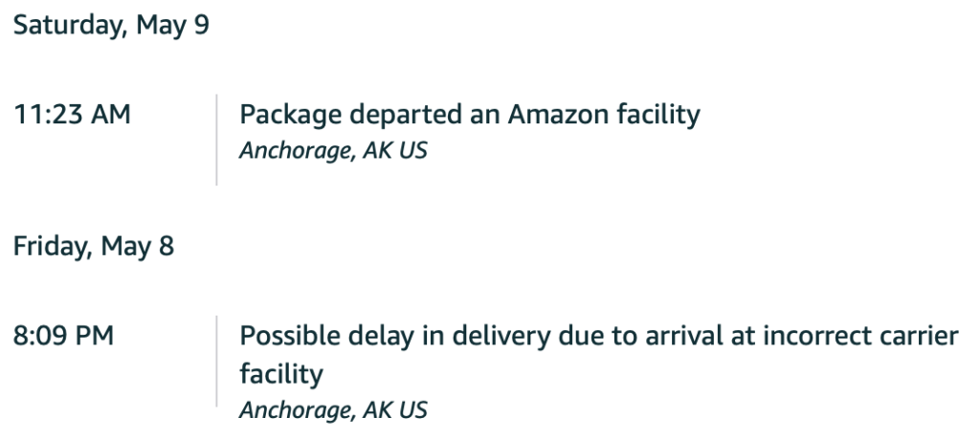
Task: Click the Possible delay in delivery message
Action: click(x=599, y=355)
